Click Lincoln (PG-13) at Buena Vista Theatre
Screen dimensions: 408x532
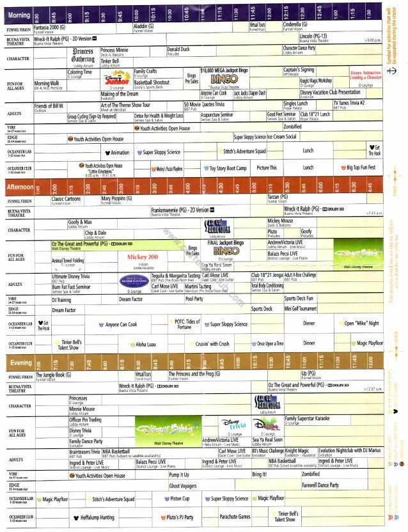point(313,36)
